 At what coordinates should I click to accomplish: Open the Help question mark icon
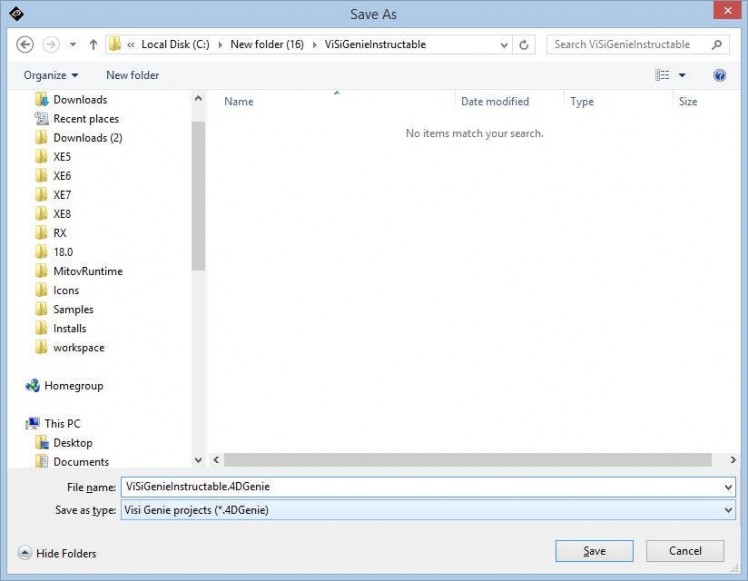(x=719, y=75)
